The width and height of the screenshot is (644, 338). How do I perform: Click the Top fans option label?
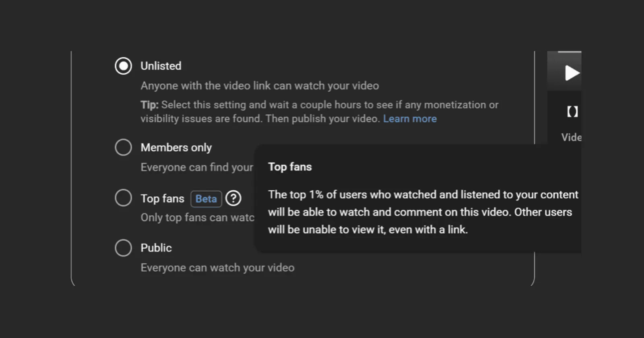pos(162,198)
